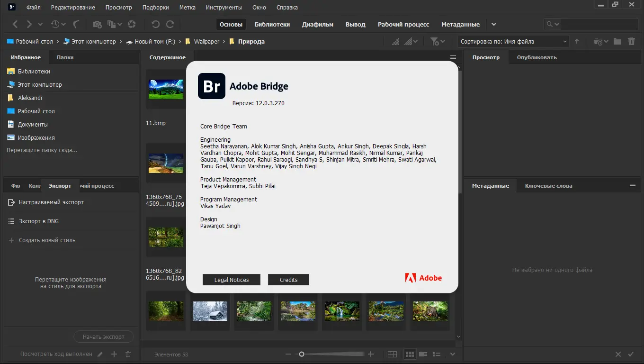Switch to the Библиотеки workspace
Image resolution: width=644 pixels, height=364 pixels.
click(x=272, y=25)
